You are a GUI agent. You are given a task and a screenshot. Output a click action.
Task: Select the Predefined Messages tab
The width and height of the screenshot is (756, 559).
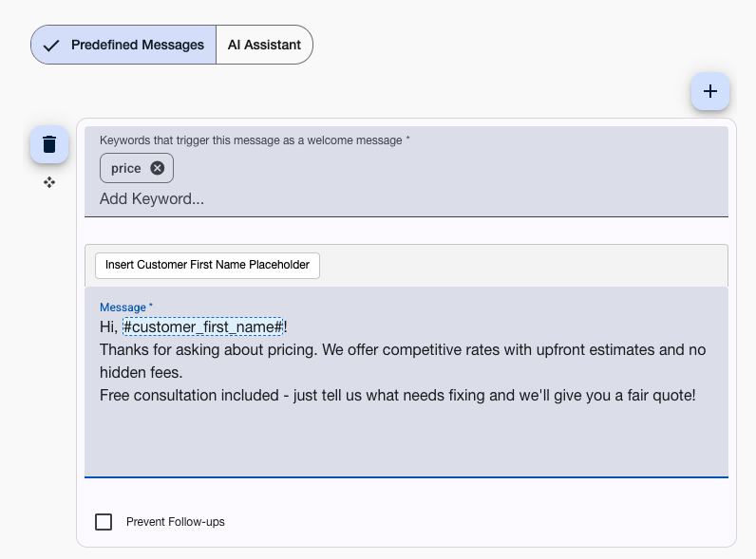[137, 45]
